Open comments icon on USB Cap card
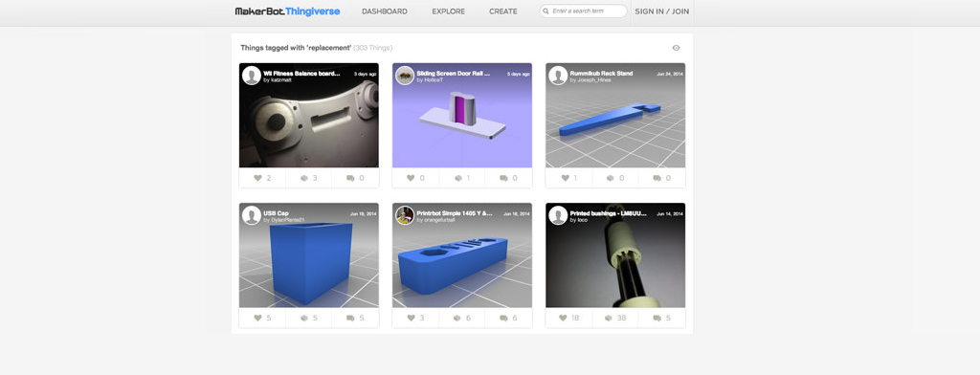 pyautogui.click(x=350, y=319)
